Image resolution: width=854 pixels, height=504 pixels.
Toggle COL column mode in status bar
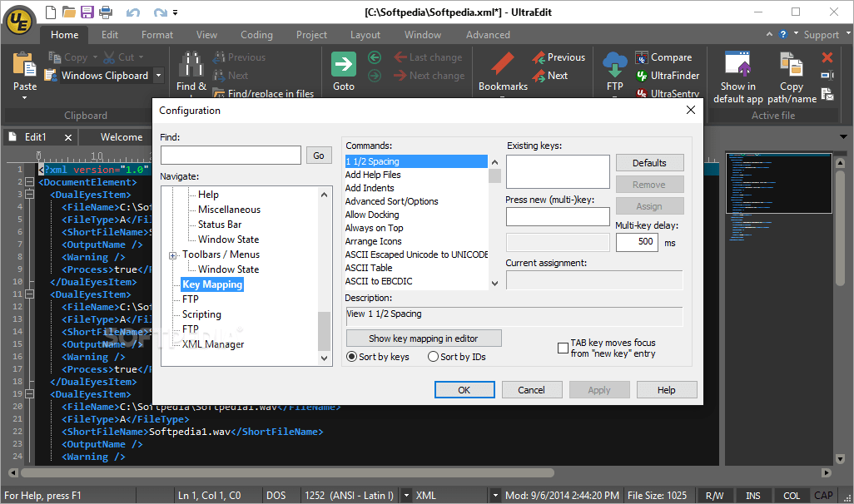(x=792, y=496)
